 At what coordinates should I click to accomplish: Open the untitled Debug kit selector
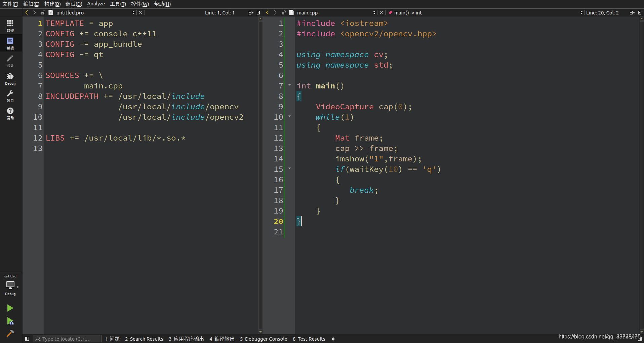10,285
